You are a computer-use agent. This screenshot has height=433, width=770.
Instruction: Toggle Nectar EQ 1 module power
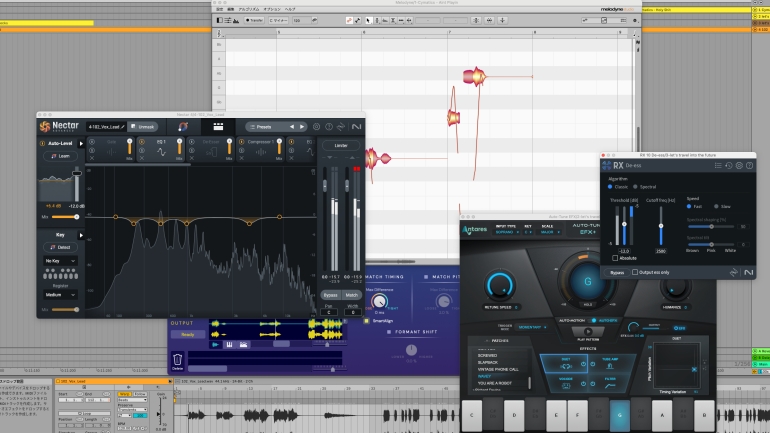click(x=142, y=142)
